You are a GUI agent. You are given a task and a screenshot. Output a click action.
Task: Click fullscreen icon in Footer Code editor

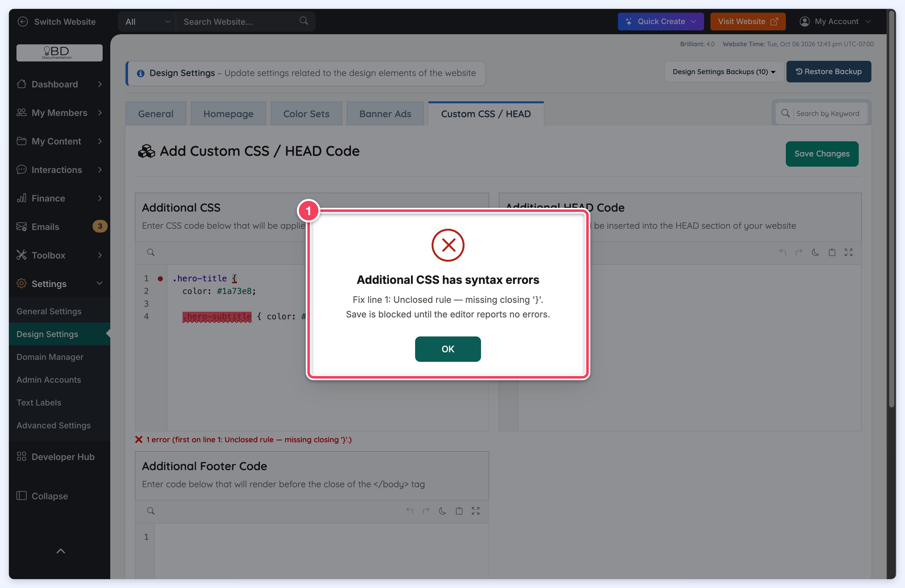click(x=475, y=510)
